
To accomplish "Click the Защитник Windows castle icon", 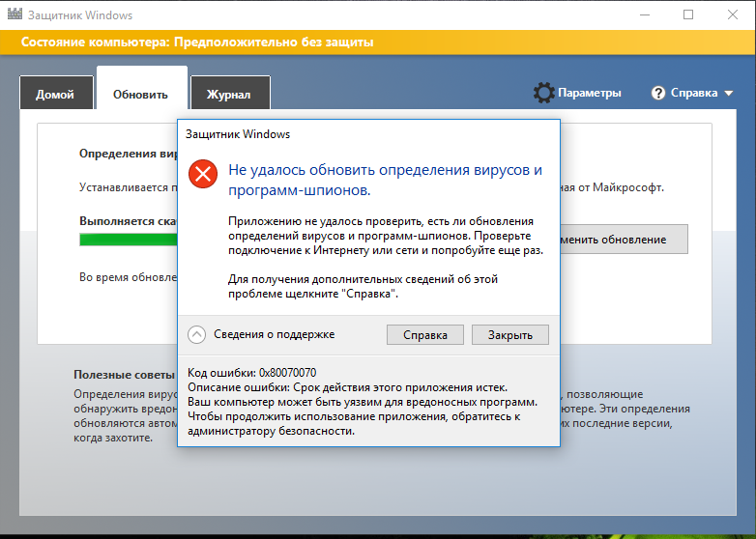I will tap(15, 14).
